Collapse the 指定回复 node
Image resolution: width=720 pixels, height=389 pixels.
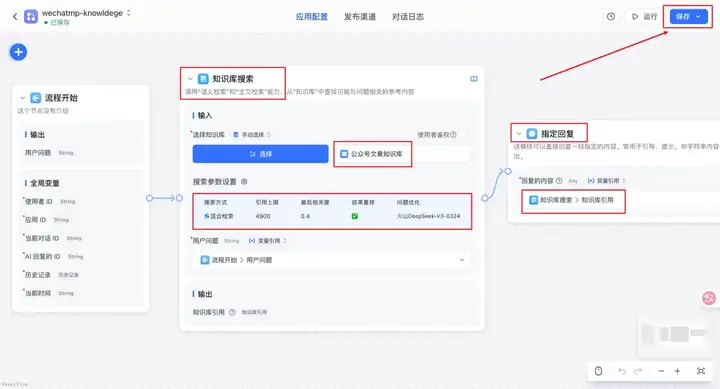coord(519,134)
